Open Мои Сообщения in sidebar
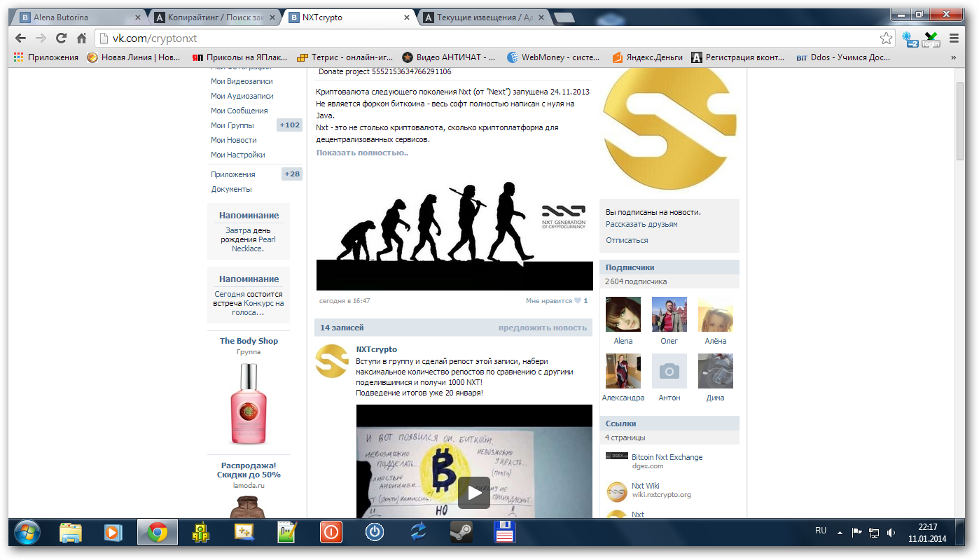Viewport: 979px width, 560px height. coord(239,111)
